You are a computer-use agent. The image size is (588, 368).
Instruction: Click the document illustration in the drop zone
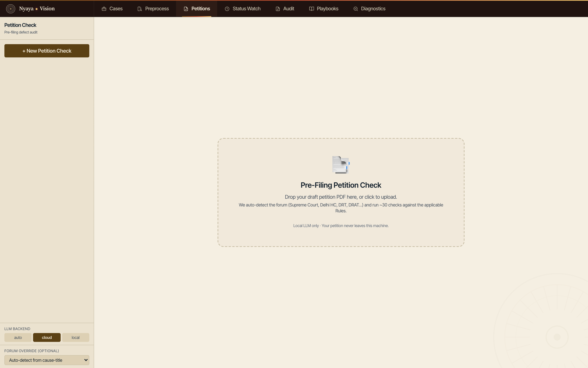[x=341, y=165]
